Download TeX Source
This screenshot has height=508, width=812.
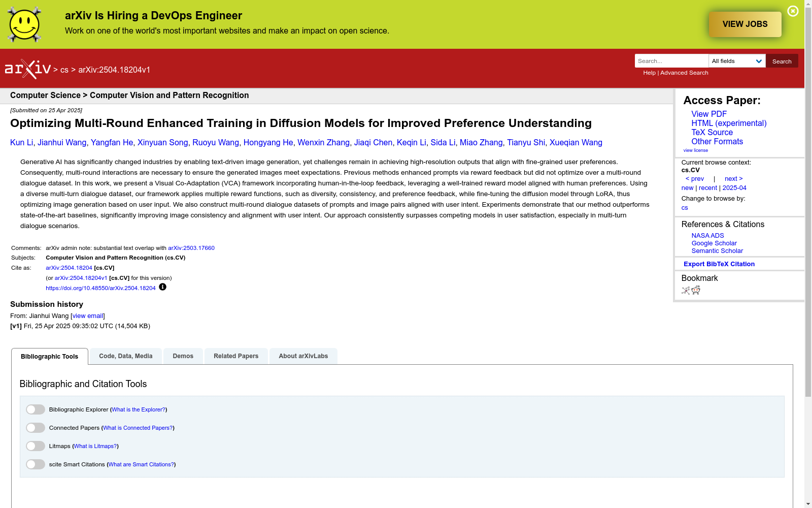(712, 133)
